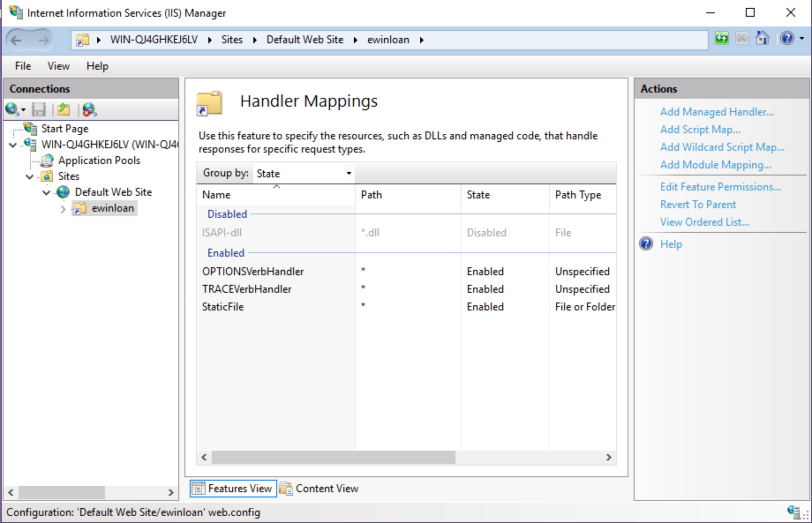Click the handler list horizontal scrollbar thumb

(334, 457)
